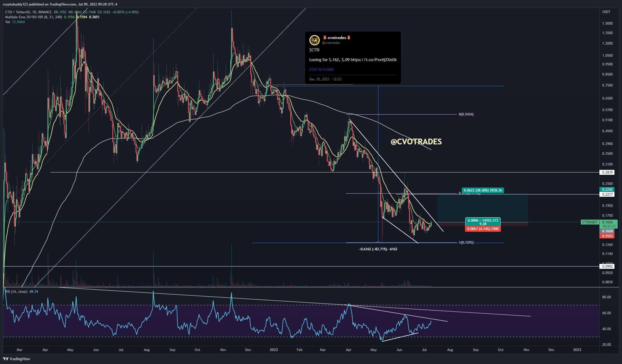Click the green CTSIUSDT symbol price tag
This screenshot has height=364, width=622.
pyautogui.click(x=590, y=222)
